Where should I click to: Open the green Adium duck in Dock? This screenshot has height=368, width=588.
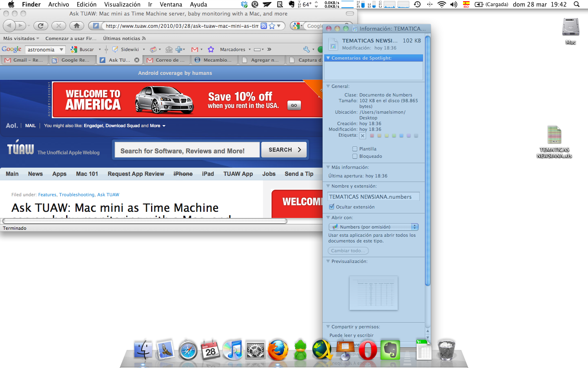[x=300, y=350]
